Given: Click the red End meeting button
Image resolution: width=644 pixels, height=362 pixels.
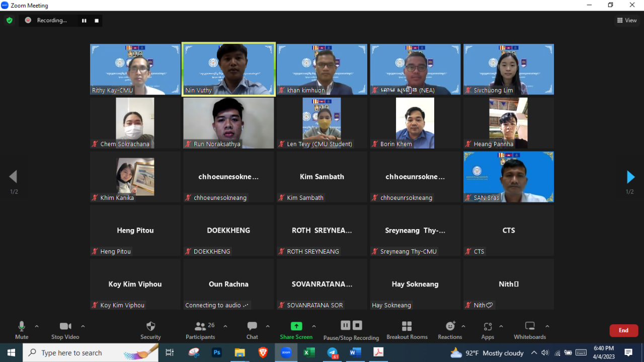Looking at the screenshot, I should pyautogui.click(x=623, y=330).
